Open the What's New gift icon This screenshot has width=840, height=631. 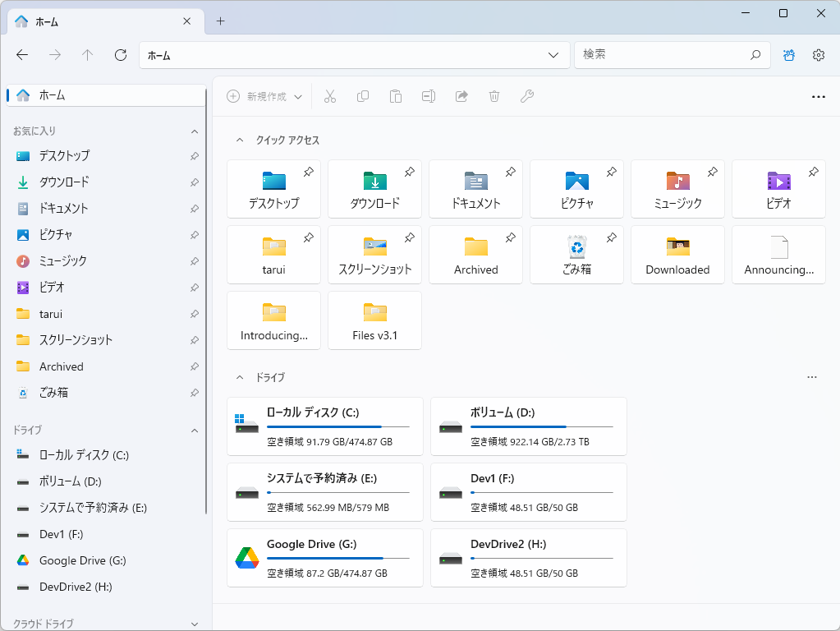(x=788, y=54)
